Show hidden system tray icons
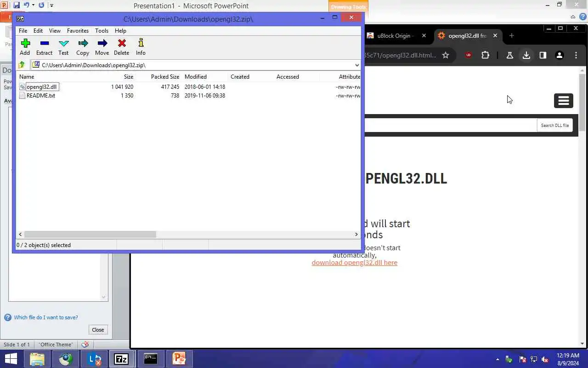 pyautogui.click(x=498, y=359)
